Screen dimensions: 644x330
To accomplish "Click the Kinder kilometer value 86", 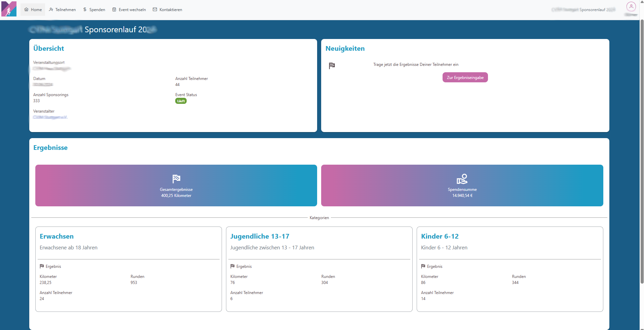I will coord(423,283).
